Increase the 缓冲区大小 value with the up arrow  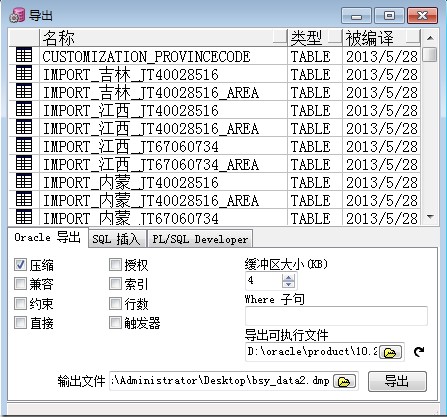[x=288, y=277]
